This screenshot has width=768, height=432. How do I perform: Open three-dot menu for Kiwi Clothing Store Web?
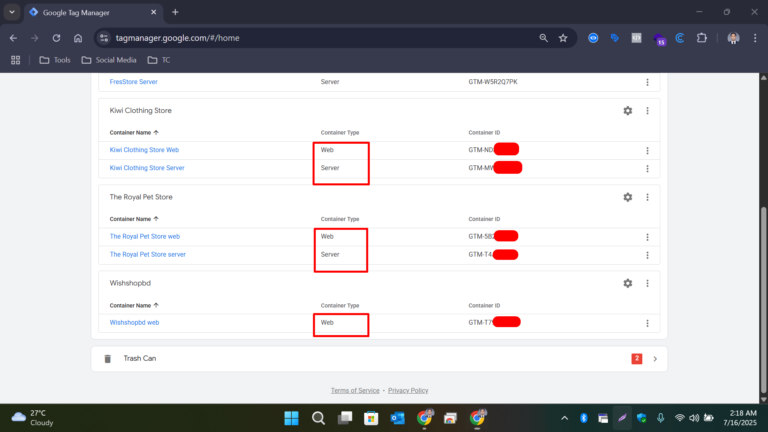click(647, 150)
